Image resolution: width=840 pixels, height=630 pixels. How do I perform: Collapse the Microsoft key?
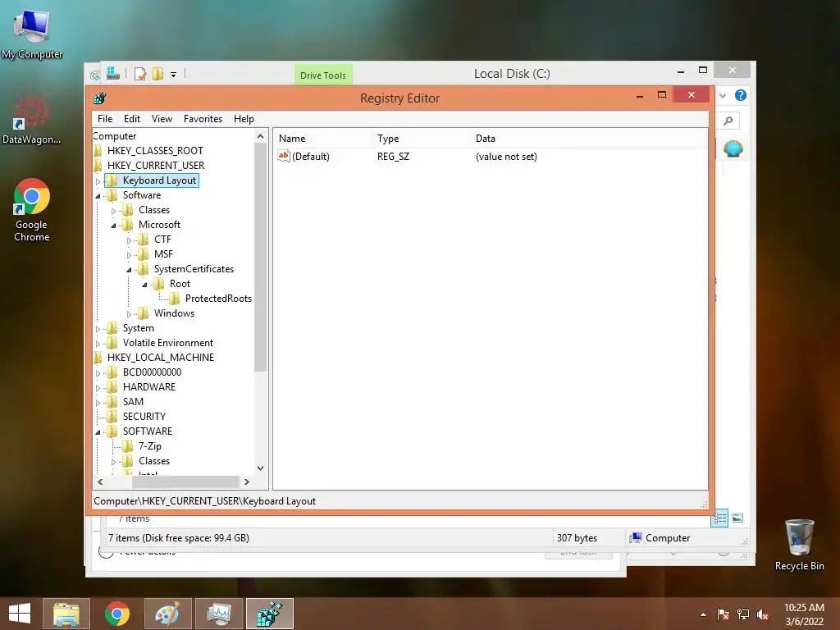click(113, 226)
